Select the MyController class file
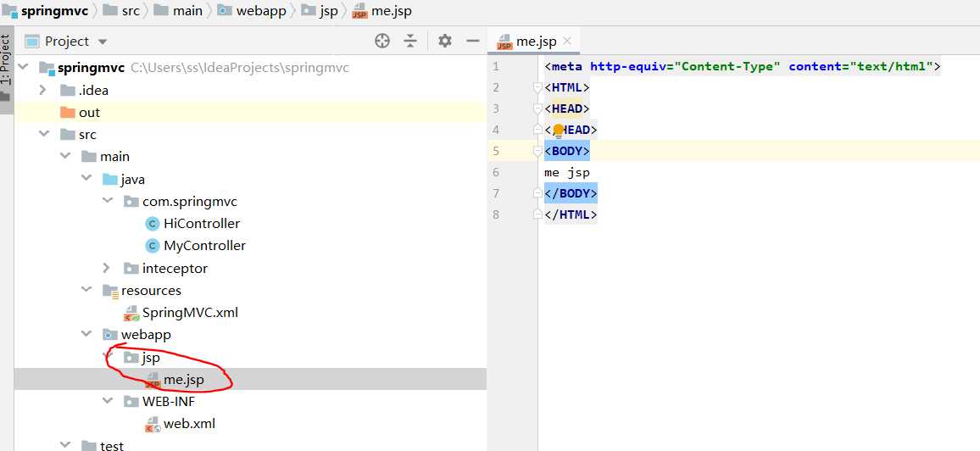 tap(250, 246)
